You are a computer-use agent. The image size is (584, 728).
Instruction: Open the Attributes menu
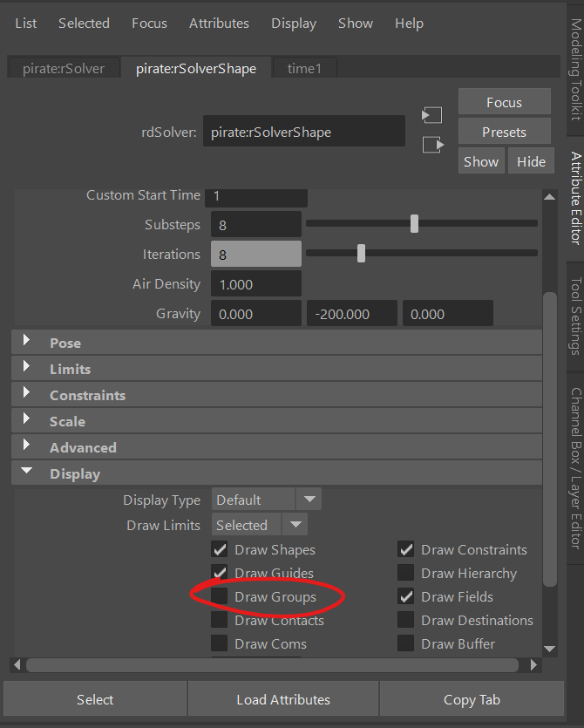[x=219, y=23]
